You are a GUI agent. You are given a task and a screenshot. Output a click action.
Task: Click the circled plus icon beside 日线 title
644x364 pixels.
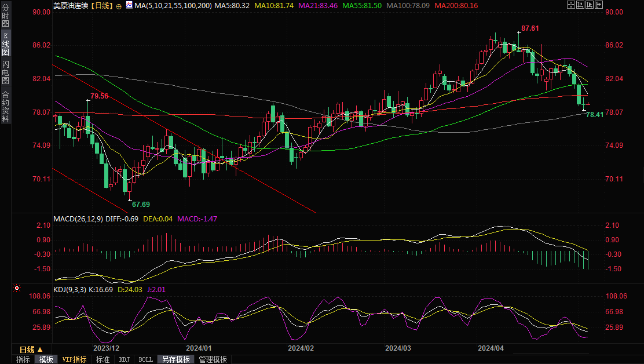(119, 5)
